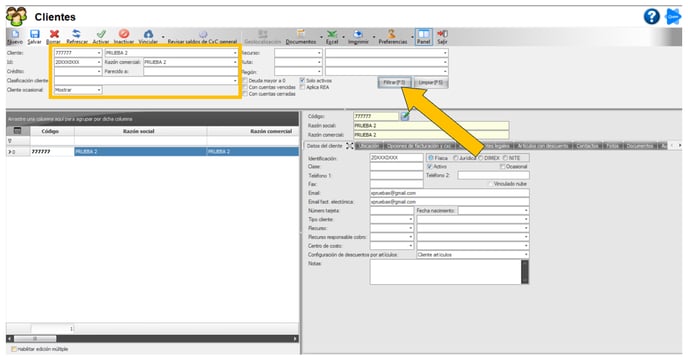Viewport: 688px width, 360px height.
Task: Switch to the Documentos tab
Action: [640, 146]
